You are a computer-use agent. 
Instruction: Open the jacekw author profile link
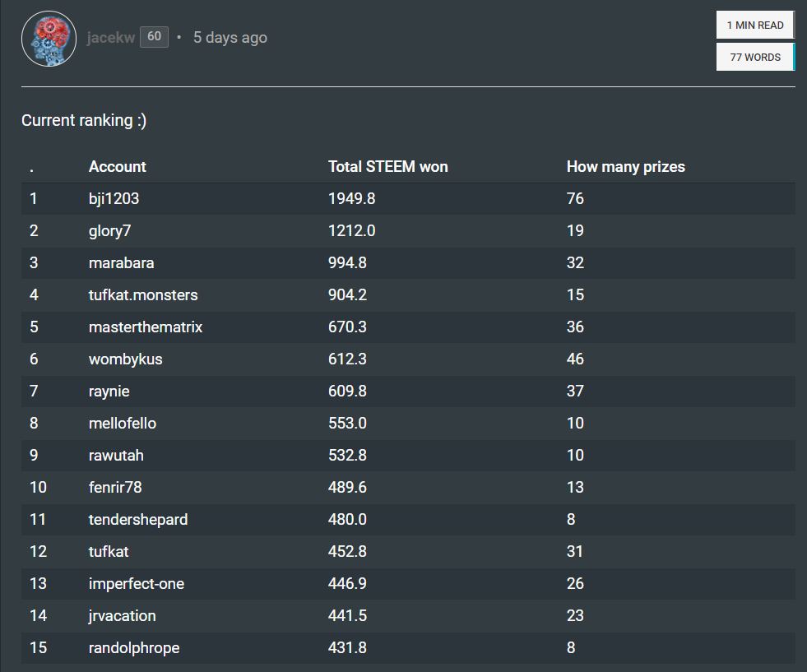(x=111, y=38)
